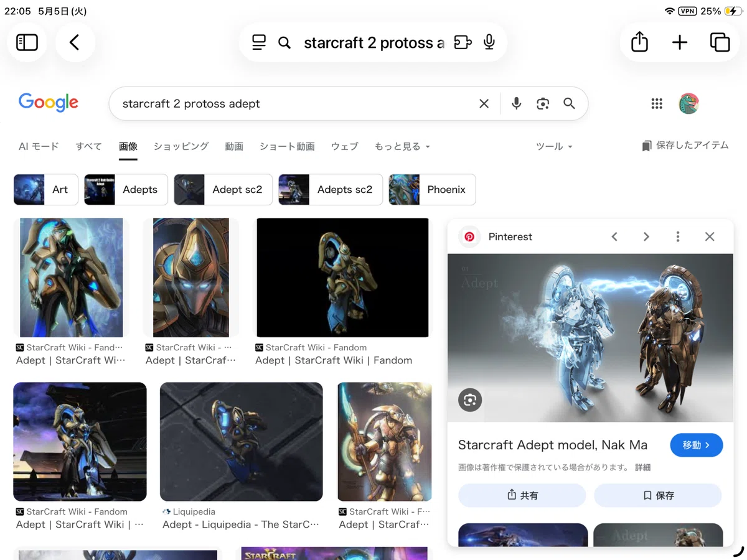This screenshot has width=747, height=560.
Task: Tap the Pinterest source logo
Action: coord(469,236)
